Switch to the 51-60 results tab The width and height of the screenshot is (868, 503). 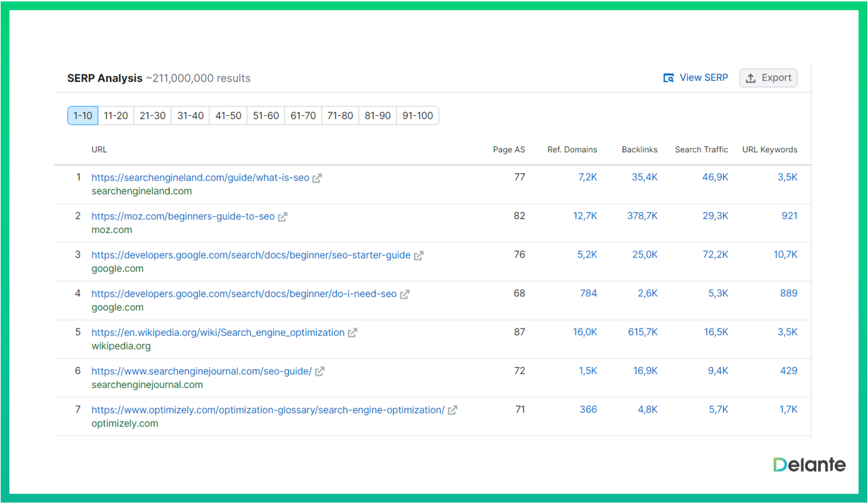click(x=266, y=116)
